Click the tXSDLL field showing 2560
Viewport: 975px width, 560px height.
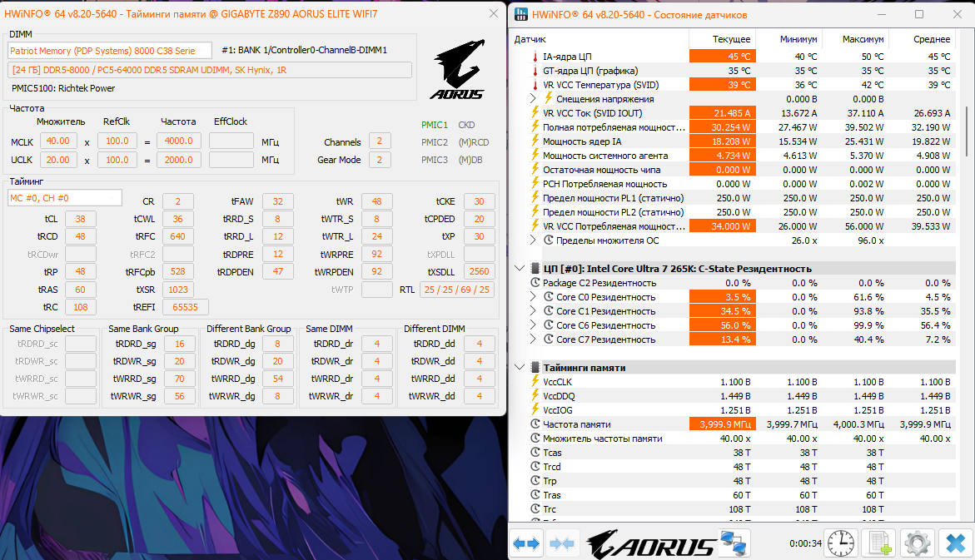coord(479,271)
